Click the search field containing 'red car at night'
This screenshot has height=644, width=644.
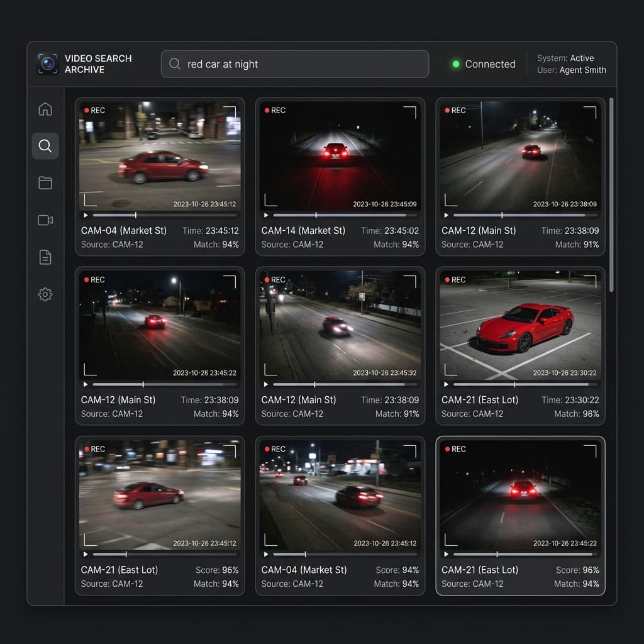[x=295, y=64]
